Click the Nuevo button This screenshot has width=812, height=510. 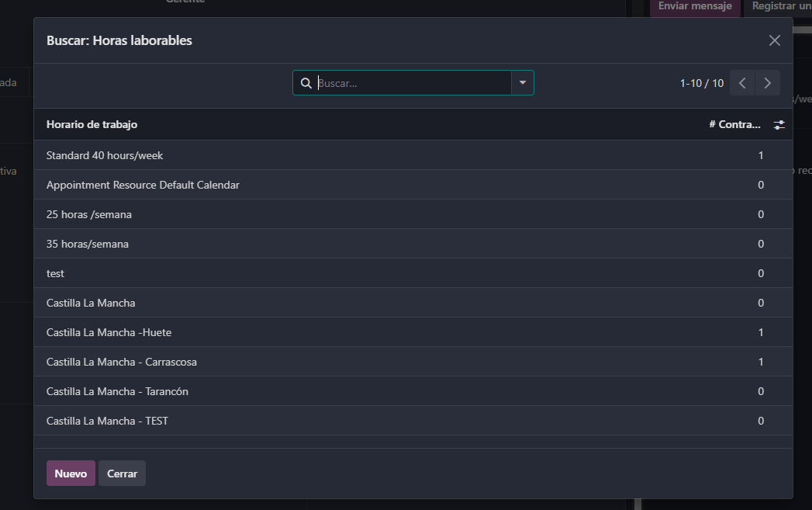point(71,474)
